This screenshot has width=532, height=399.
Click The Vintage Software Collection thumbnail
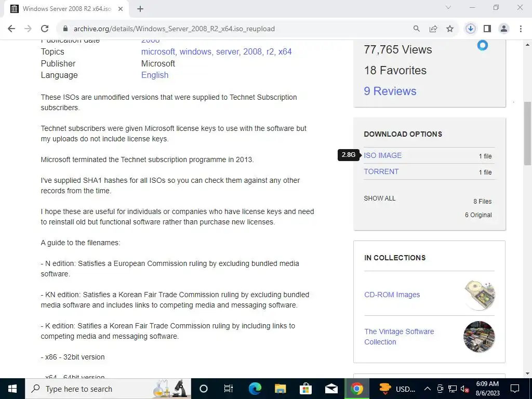479,337
